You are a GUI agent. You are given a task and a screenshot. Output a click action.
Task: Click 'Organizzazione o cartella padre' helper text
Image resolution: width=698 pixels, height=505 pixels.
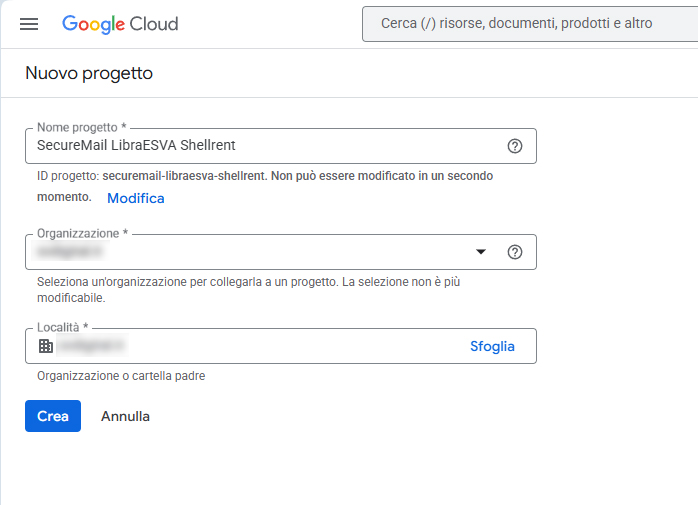[121, 376]
